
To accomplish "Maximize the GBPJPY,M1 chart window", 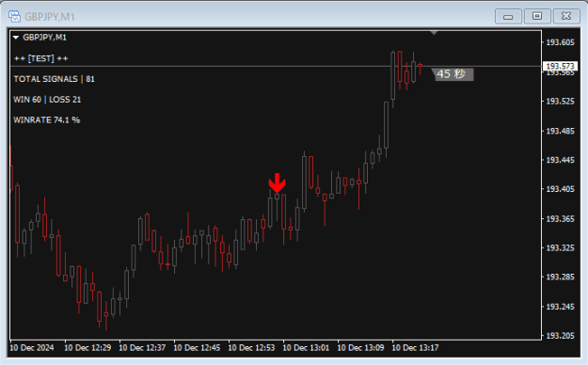I will click(x=537, y=16).
